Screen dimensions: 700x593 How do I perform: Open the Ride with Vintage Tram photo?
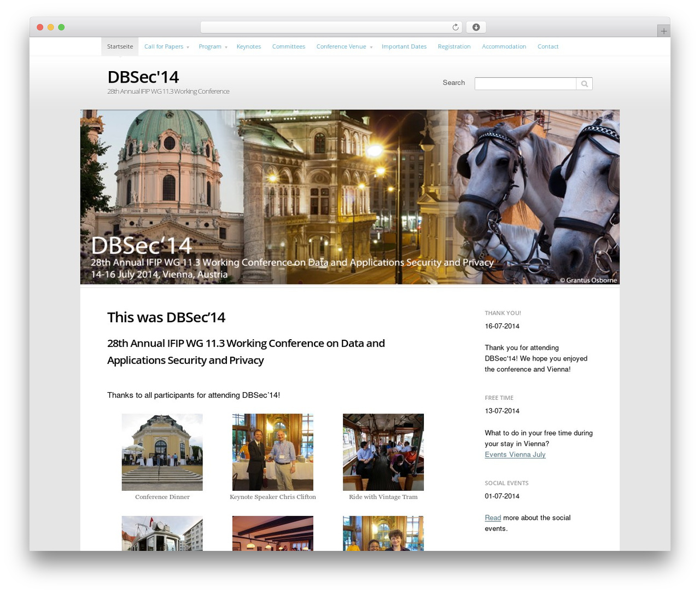383,452
